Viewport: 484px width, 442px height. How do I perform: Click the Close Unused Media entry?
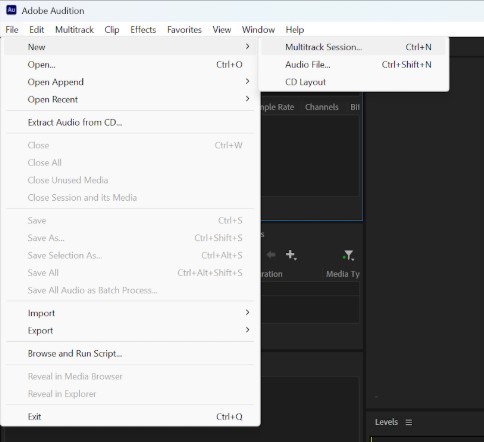click(x=130, y=180)
